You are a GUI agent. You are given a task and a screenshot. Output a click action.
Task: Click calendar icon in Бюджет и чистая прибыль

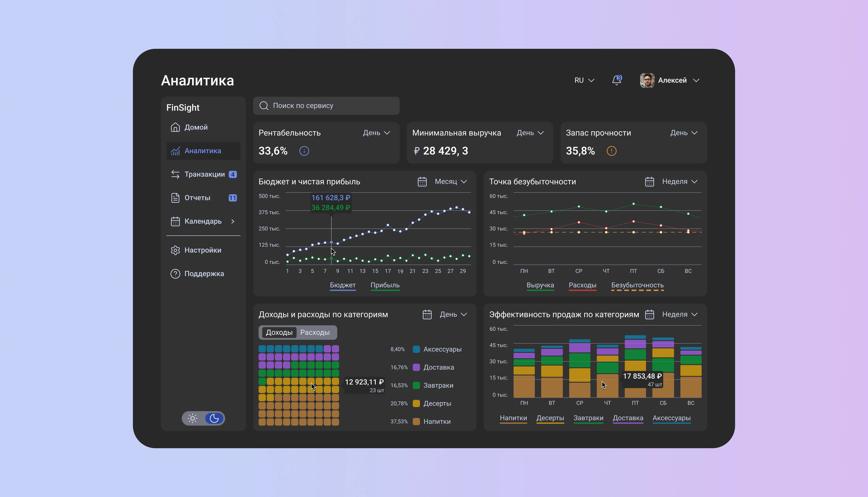(x=422, y=182)
